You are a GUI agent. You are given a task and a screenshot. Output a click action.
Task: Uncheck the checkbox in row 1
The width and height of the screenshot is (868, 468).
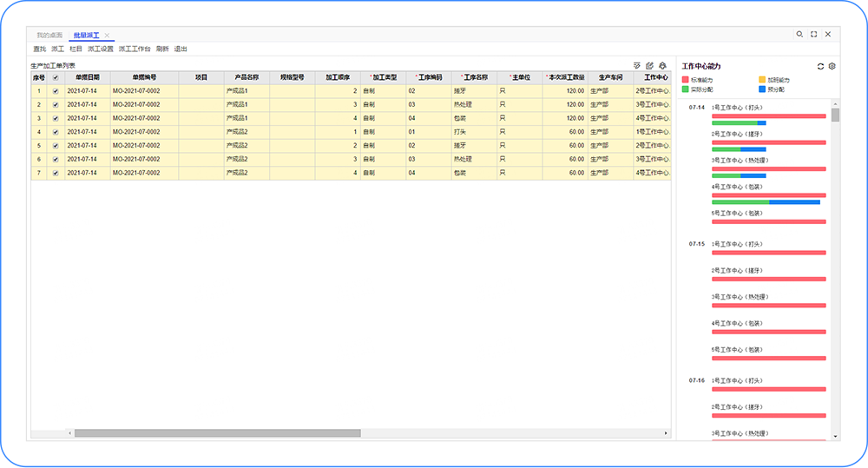coord(56,90)
